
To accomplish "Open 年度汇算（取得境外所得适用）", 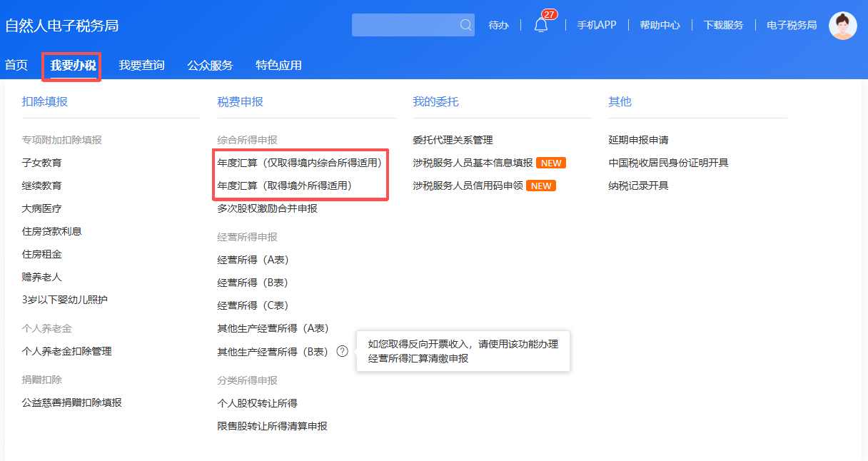I will (285, 186).
